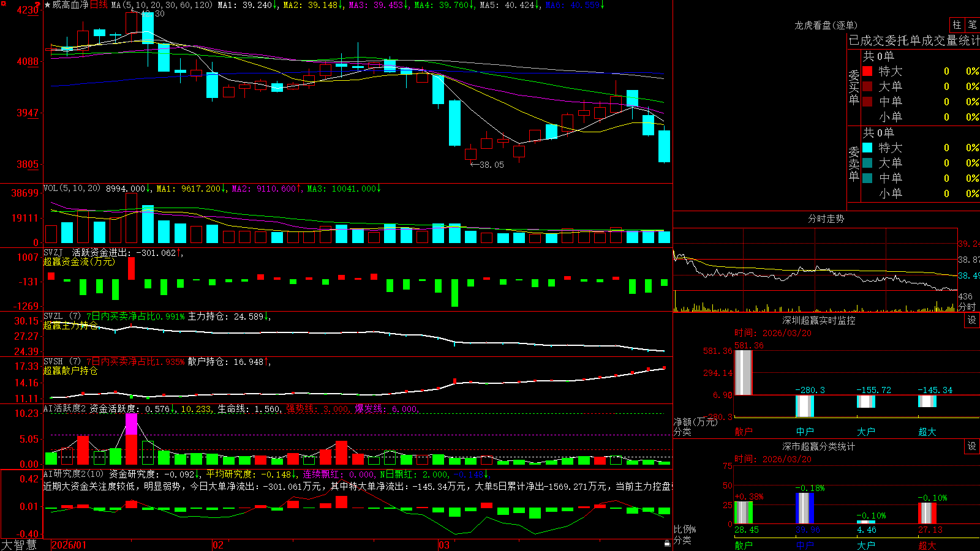Image resolution: width=980 pixels, height=551 pixels.
Task: Click the 散户持仓: 16.948 value
Action: [227, 362]
